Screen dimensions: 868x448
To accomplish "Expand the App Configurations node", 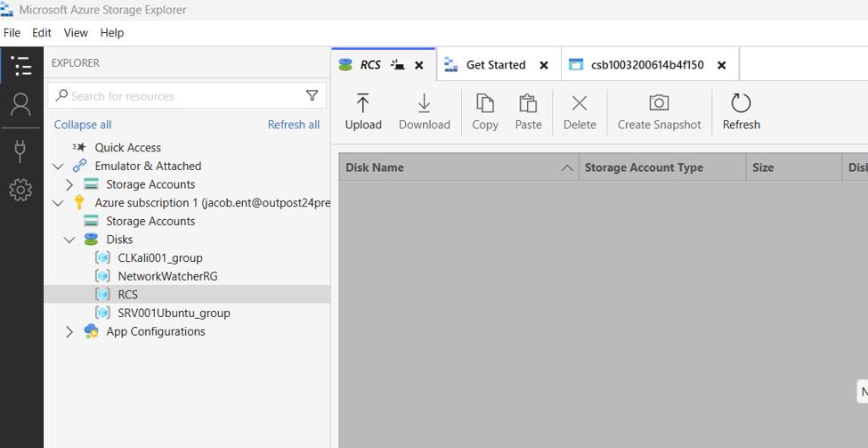I will (69, 331).
